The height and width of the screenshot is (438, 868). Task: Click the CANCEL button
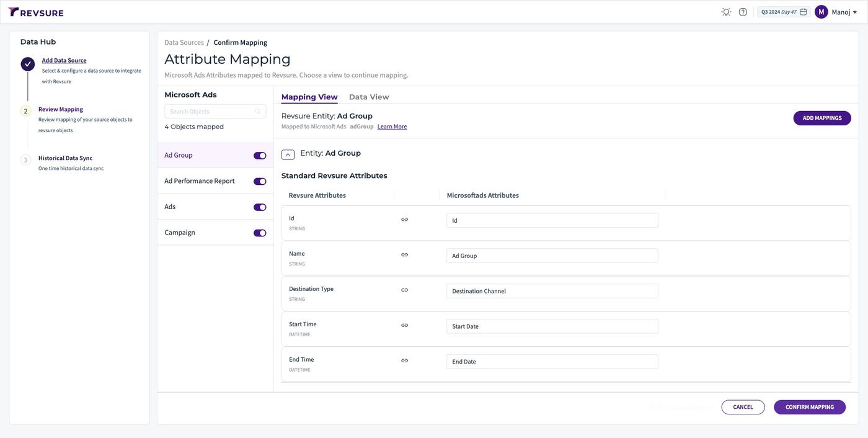[743, 407]
